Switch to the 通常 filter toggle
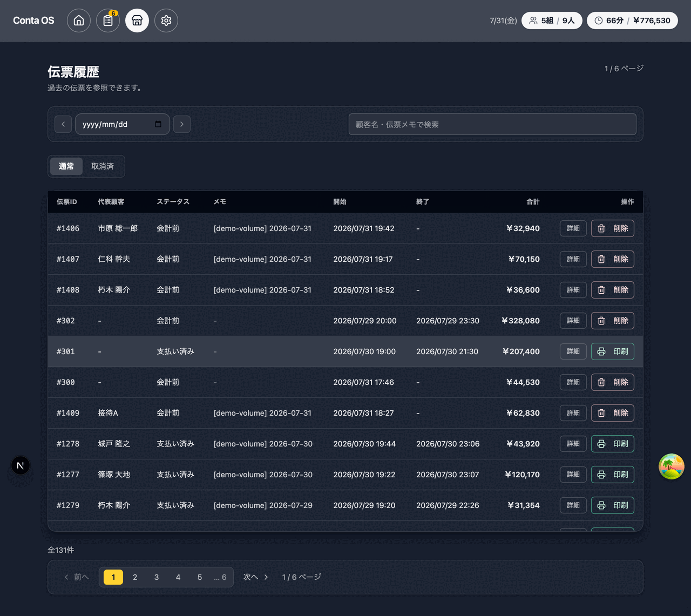The image size is (691, 616). coord(66,166)
